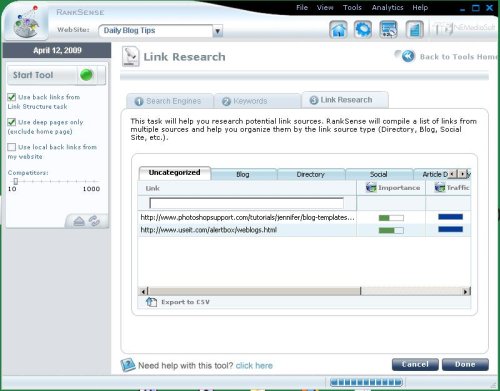Click Export to CSV link text
This screenshot has height=391, width=500.
click(x=185, y=302)
